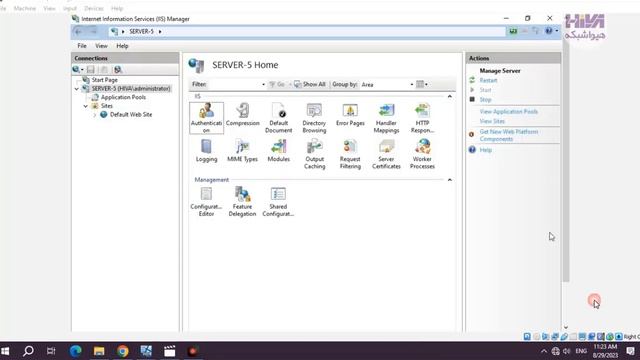
Task: Expand the Default Web Site node
Action: coord(95,115)
